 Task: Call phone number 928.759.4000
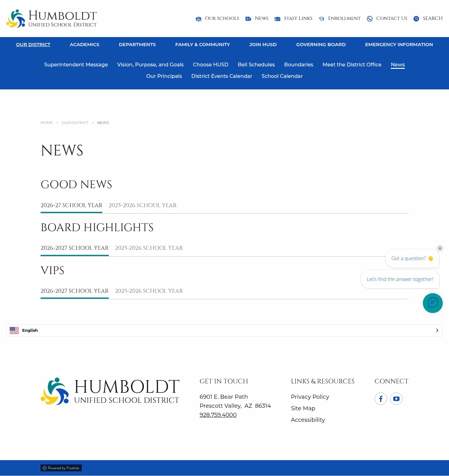coord(218,415)
